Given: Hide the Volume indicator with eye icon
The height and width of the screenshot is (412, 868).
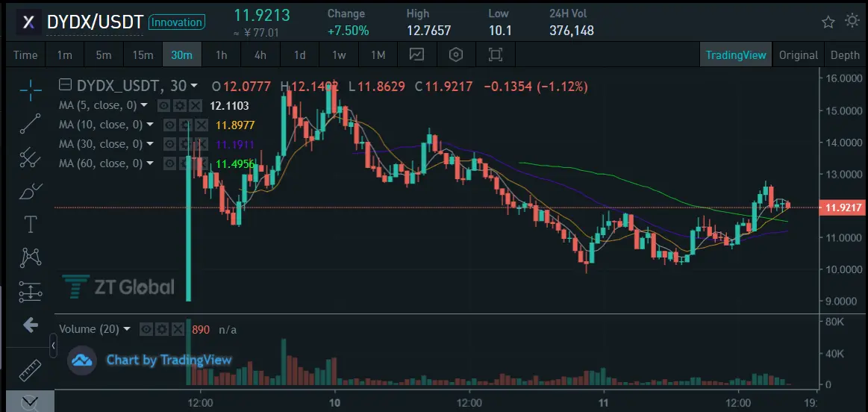Looking at the screenshot, I should point(146,329).
